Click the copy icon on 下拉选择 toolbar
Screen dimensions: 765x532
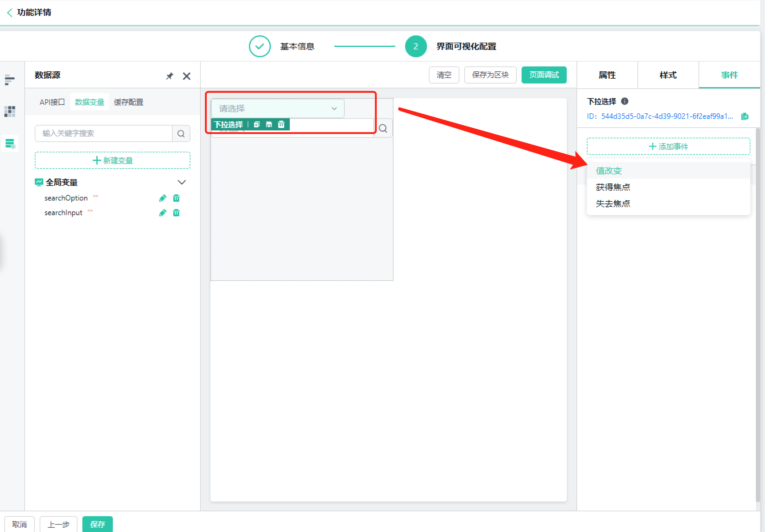[x=257, y=125]
